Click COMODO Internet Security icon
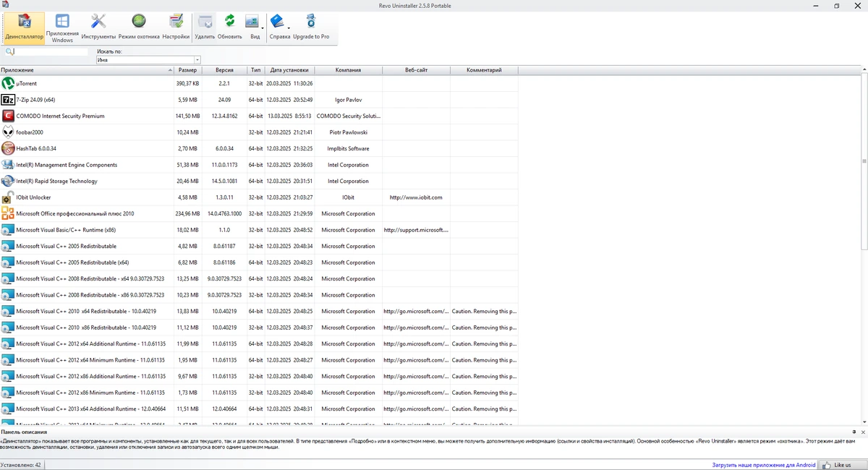Viewport: 868px width, 470px height. click(x=8, y=116)
